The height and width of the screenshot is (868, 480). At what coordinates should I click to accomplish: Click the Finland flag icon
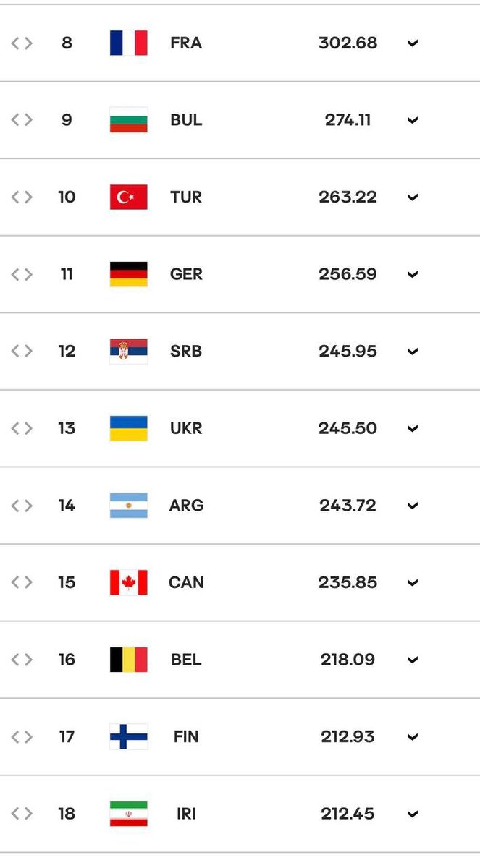click(x=128, y=736)
